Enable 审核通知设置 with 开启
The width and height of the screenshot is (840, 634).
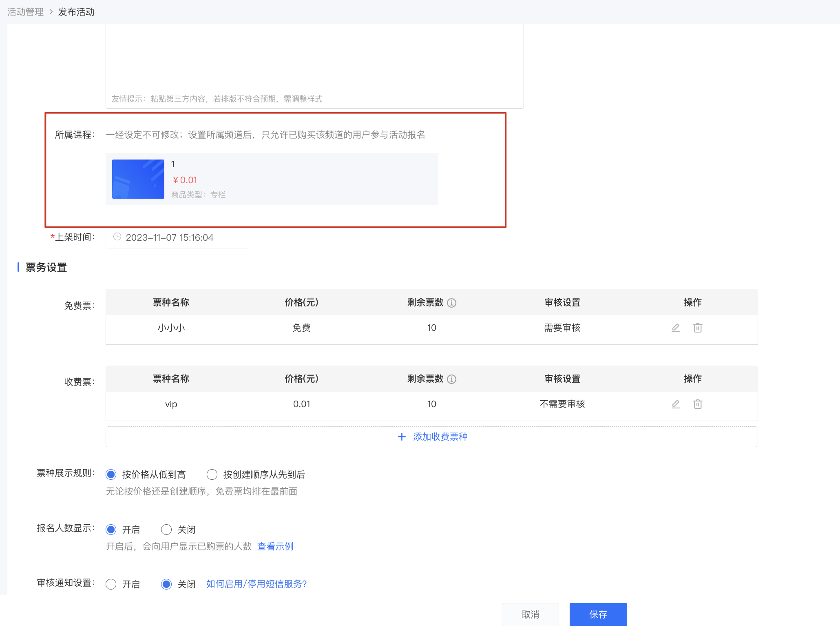point(111,584)
